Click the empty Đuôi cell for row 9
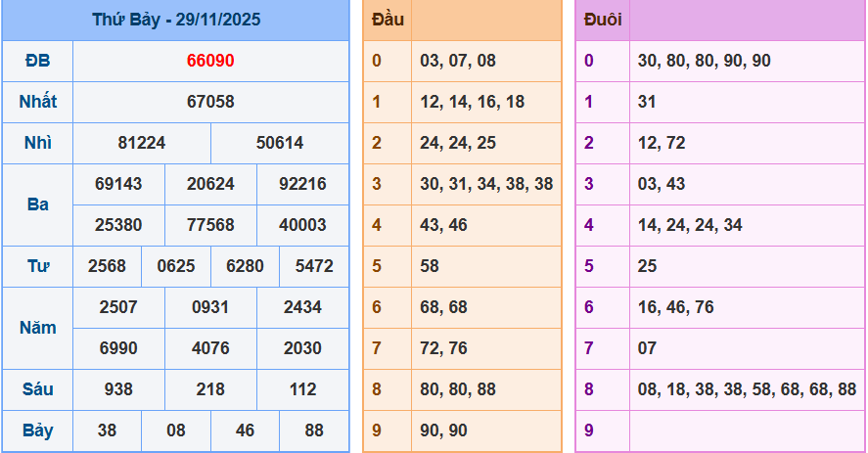The height and width of the screenshot is (453, 868). click(747, 430)
